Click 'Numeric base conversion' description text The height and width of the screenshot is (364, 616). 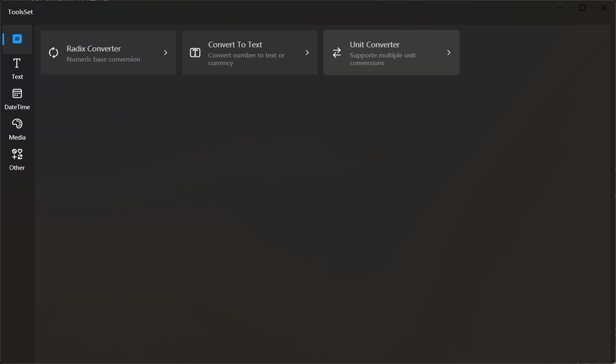[x=103, y=59]
